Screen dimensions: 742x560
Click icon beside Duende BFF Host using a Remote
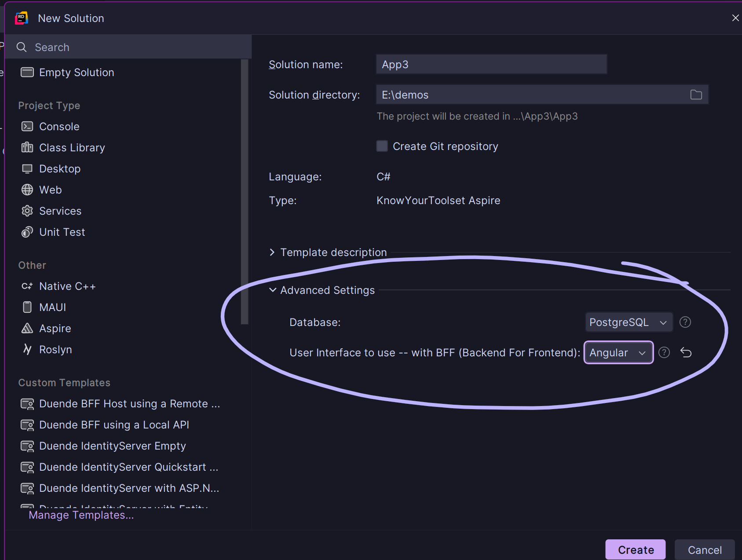point(27,404)
